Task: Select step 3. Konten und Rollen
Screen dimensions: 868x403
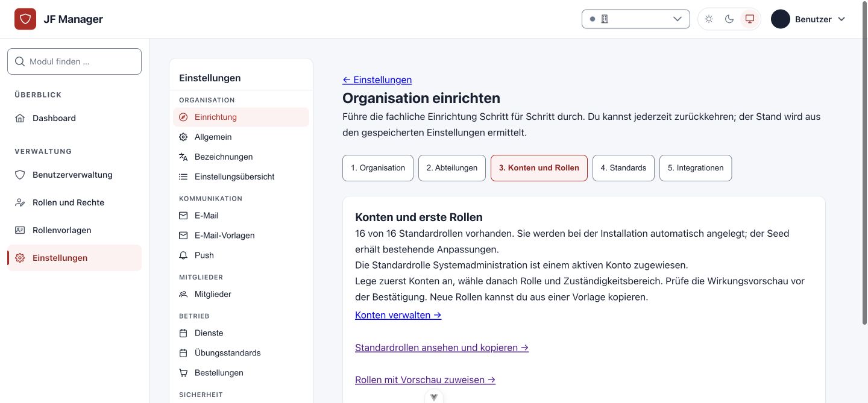Action: pyautogui.click(x=539, y=168)
